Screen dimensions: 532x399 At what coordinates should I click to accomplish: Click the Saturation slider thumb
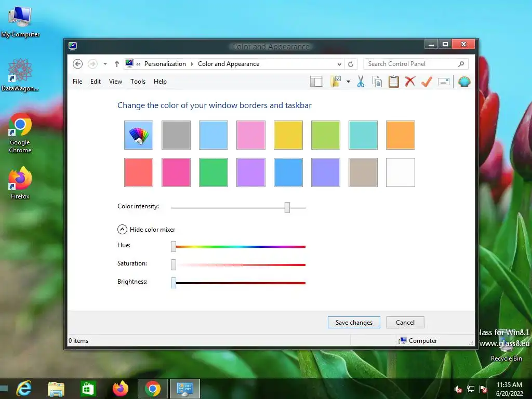pos(174,264)
